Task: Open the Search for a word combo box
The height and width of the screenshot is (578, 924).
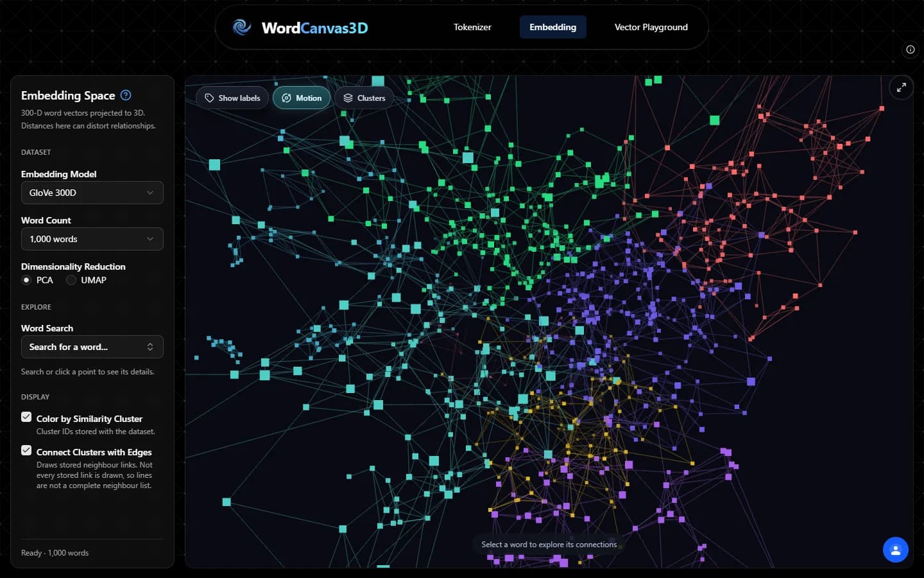Action: point(92,347)
